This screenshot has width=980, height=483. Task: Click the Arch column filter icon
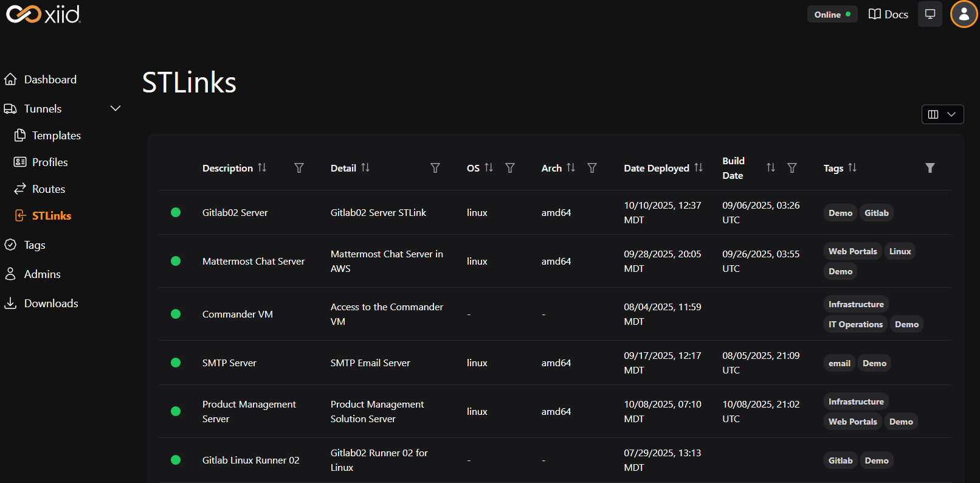point(592,168)
